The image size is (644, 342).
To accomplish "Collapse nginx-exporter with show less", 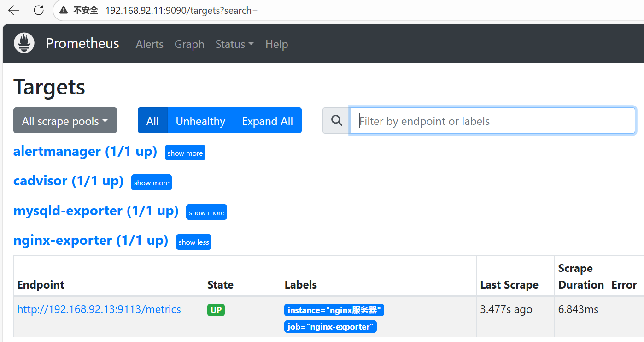I will click(193, 242).
